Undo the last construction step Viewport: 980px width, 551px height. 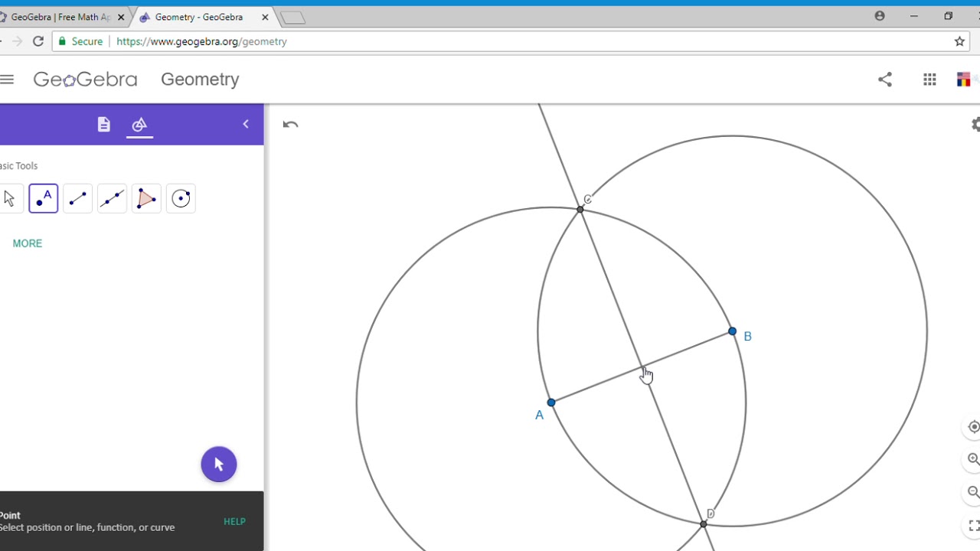pyautogui.click(x=290, y=124)
